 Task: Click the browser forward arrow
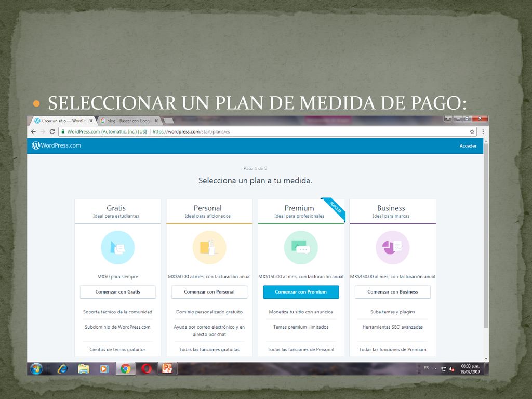(43, 131)
